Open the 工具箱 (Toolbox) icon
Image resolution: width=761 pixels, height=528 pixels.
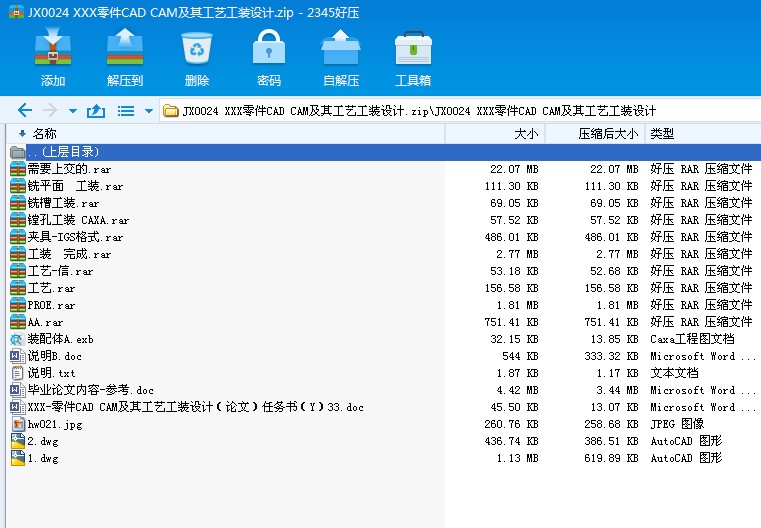[413, 48]
